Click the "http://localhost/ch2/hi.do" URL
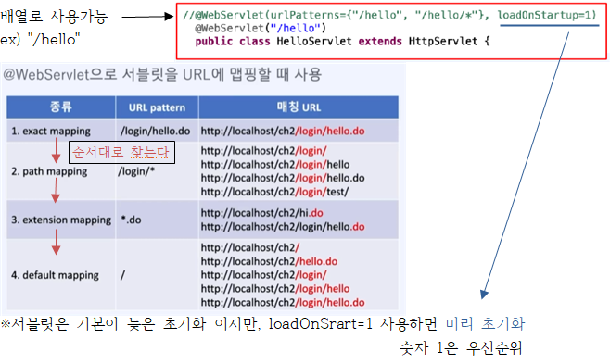 261,213
